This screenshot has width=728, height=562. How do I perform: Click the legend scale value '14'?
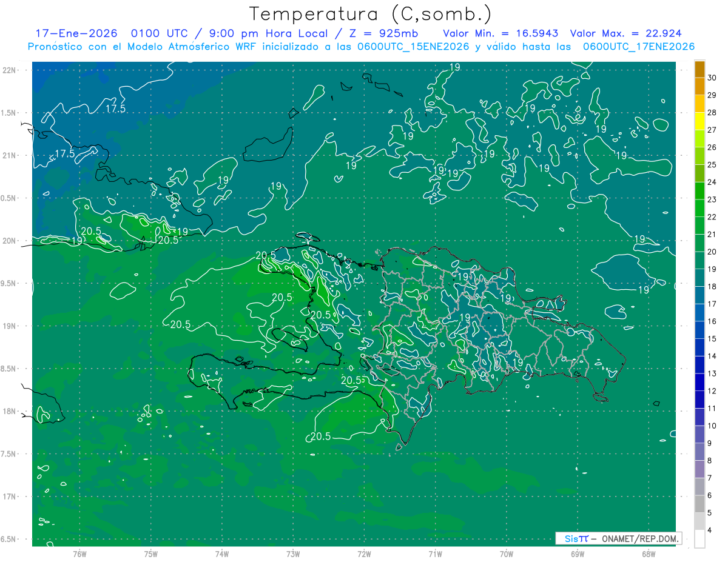(x=712, y=356)
